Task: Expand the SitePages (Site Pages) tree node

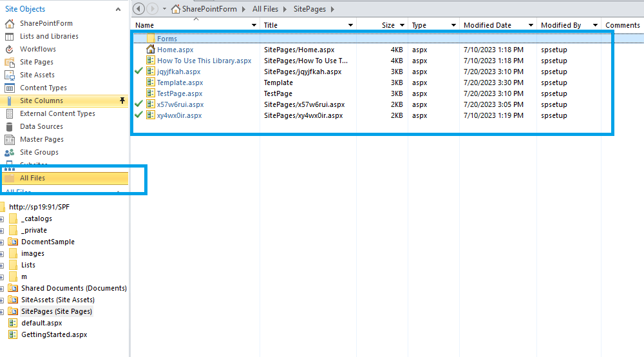Action: tap(2, 312)
